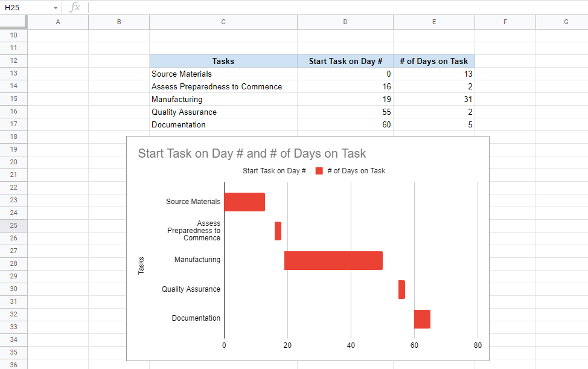Viewport: 588px width, 369px height.
Task: Click the chart title text
Action: coord(252,153)
